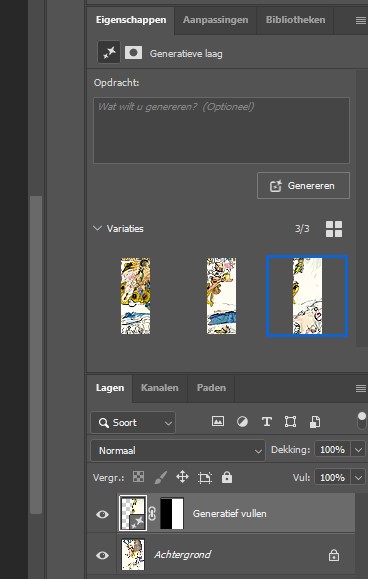Switch to the Paden tab
This screenshot has width=368, height=579.
[211, 388]
